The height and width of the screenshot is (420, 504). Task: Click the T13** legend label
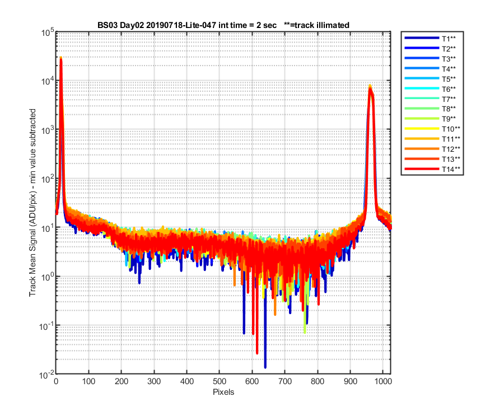pyautogui.click(x=451, y=159)
